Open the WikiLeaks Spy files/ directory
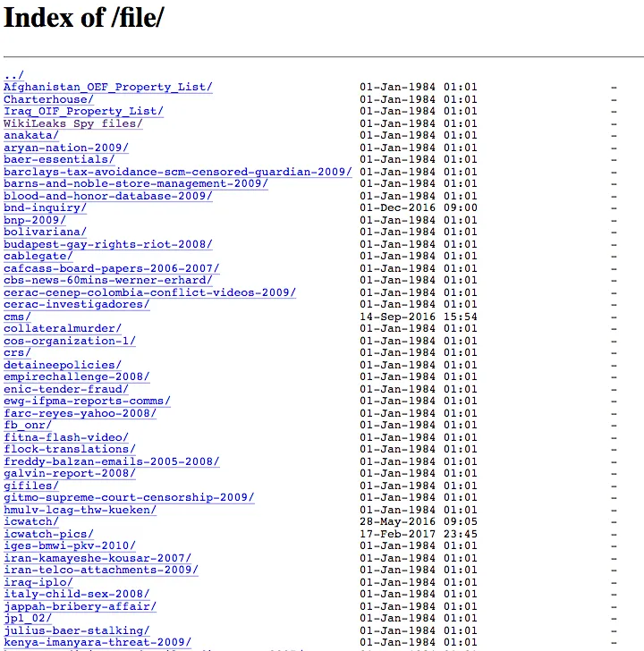Image resolution: width=644 pixels, height=651 pixels. click(x=73, y=123)
